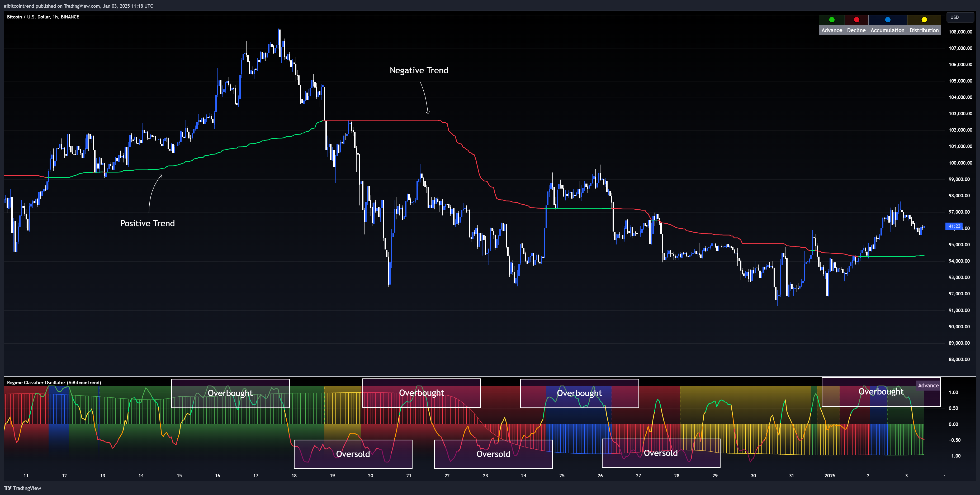Click the 0.50 oscillator scale value
This screenshot has height=495, width=980.
(x=953, y=408)
